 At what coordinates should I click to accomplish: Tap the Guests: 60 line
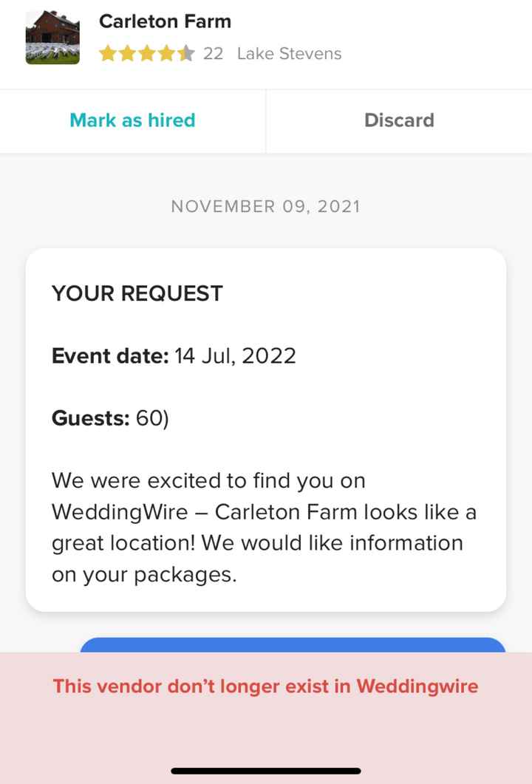(x=110, y=418)
